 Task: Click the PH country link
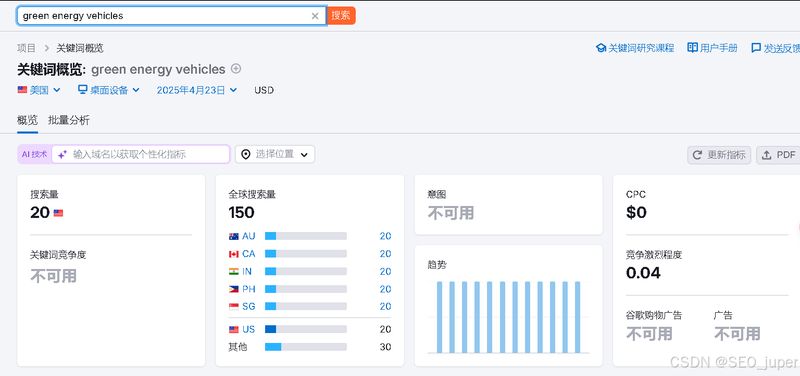pyautogui.click(x=249, y=289)
